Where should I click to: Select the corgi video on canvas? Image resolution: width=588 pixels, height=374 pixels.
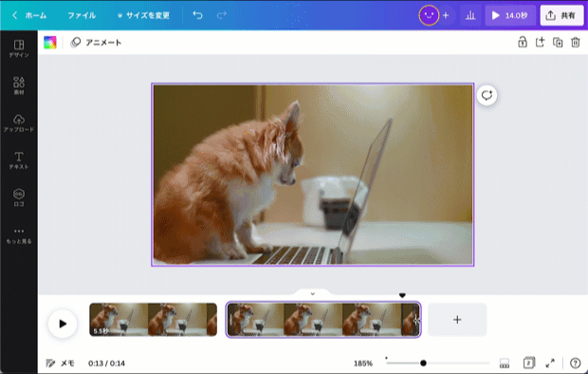tap(313, 175)
